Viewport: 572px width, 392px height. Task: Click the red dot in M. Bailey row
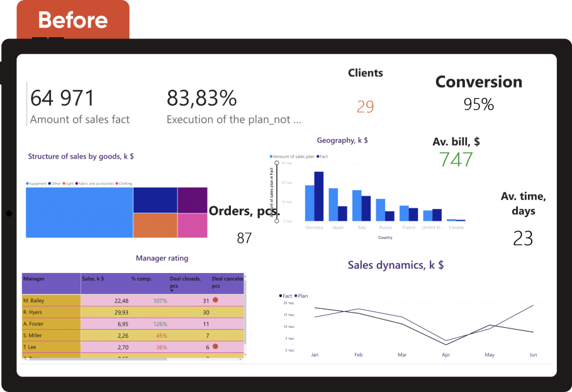tap(215, 300)
